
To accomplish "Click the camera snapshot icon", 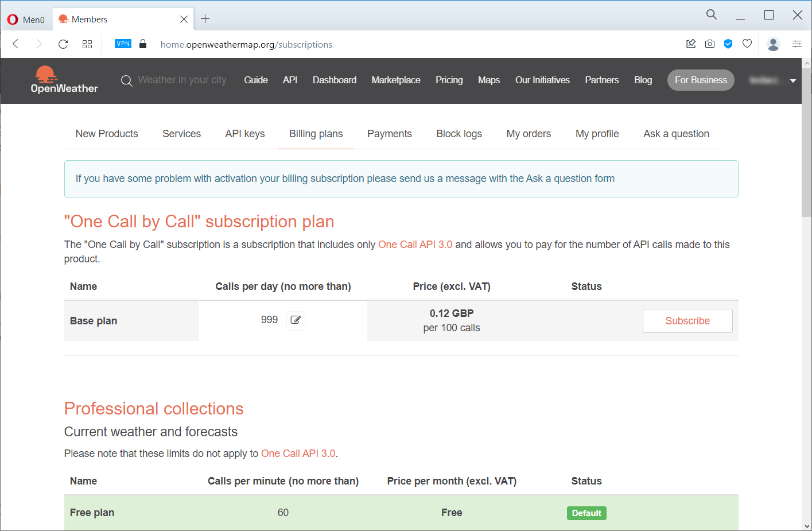I will tap(710, 44).
